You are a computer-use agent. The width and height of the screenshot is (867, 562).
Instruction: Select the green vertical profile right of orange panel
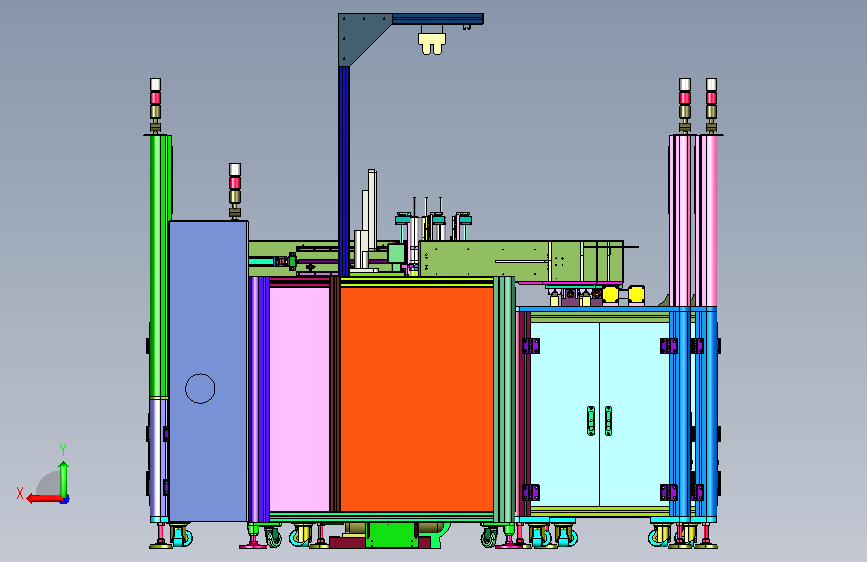click(504, 399)
